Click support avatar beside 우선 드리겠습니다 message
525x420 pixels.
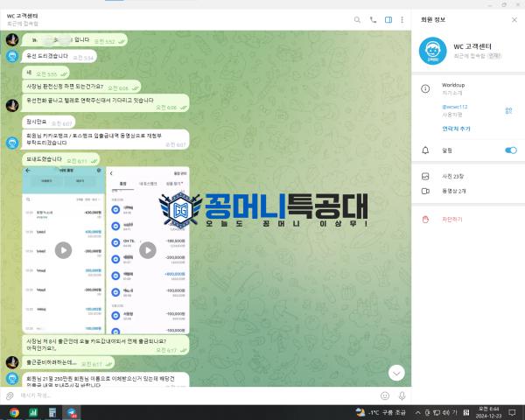click(x=12, y=56)
